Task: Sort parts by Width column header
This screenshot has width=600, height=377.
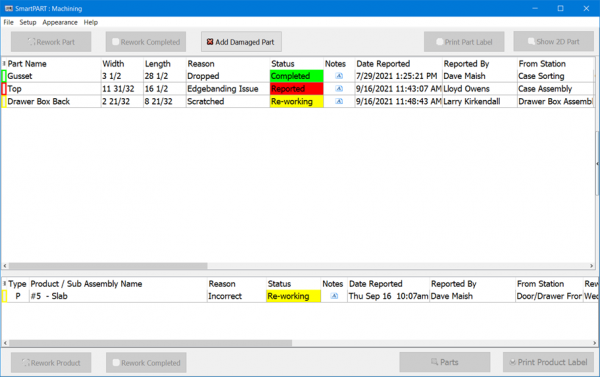Action: click(122, 64)
